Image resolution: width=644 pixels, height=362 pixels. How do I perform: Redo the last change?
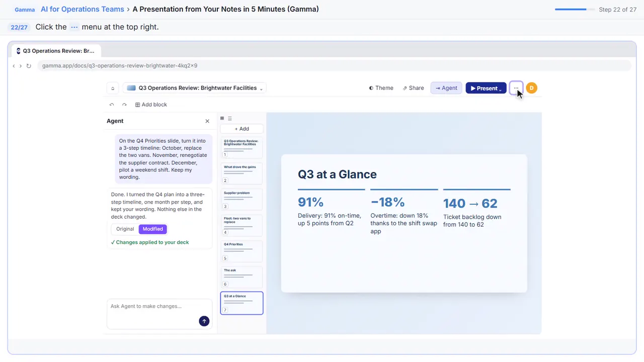point(124,105)
